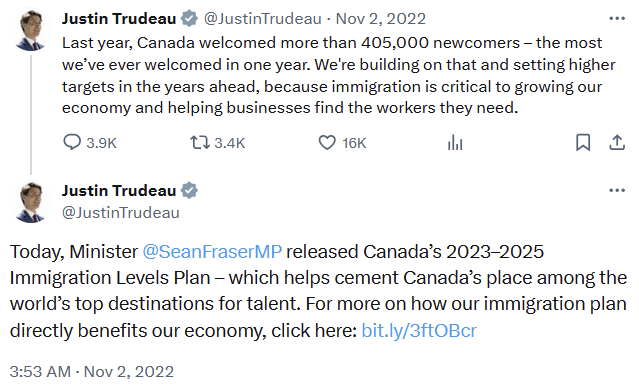Click the 3:53 AM · Nov 2, 2022 timestamp
The width and height of the screenshot is (639, 388).
click(x=92, y=372)
